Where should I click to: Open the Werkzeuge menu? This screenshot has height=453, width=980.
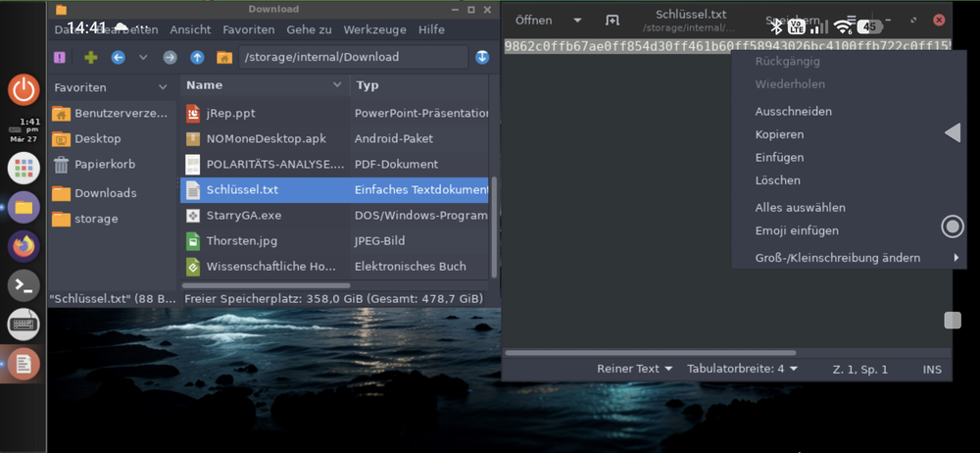click(374, 30)
